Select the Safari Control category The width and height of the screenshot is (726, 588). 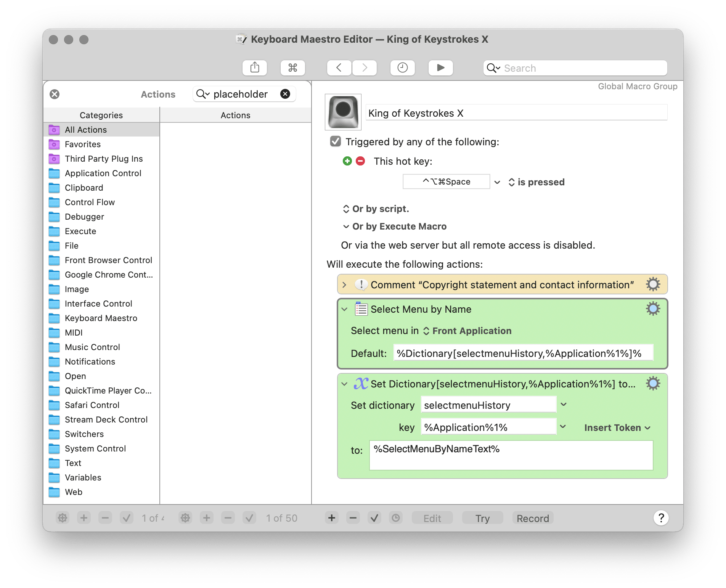101,405
